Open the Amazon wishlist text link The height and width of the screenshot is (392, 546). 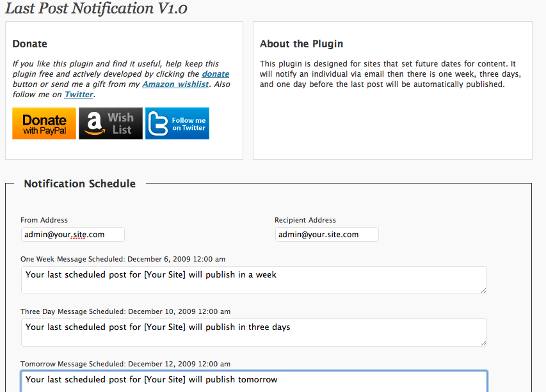[175, 84]
